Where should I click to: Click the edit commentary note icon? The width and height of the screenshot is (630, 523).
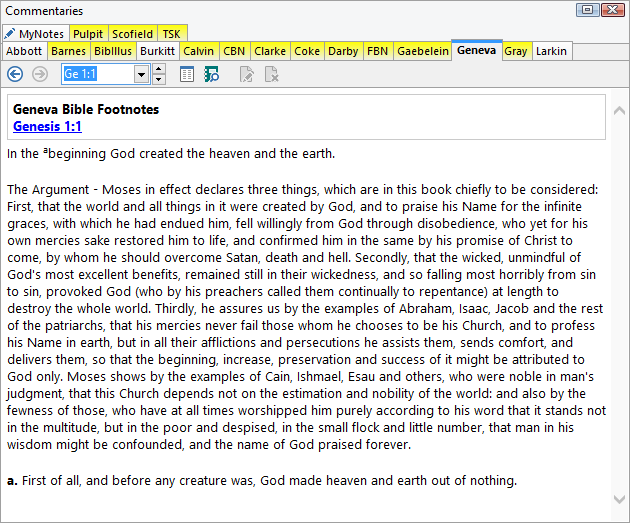(x=246, y=74)
